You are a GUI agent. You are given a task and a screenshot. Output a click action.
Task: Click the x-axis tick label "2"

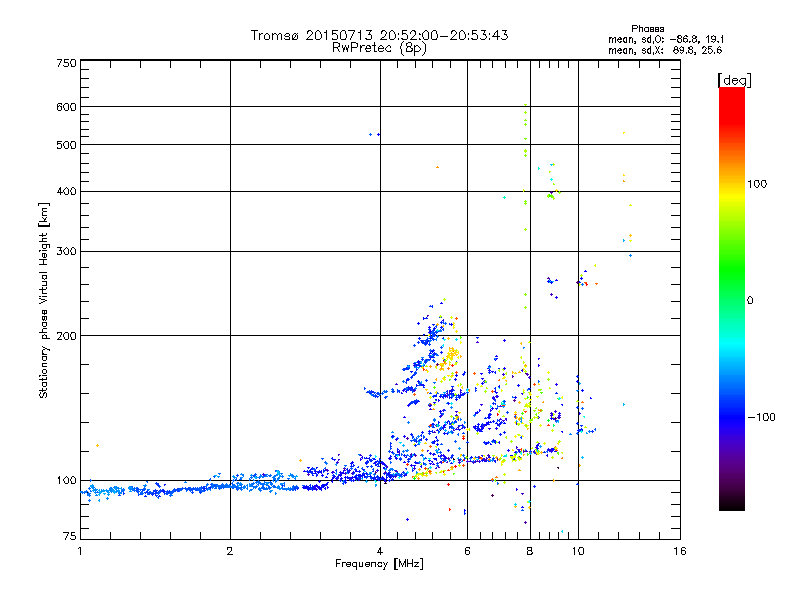tap(230, 551)
